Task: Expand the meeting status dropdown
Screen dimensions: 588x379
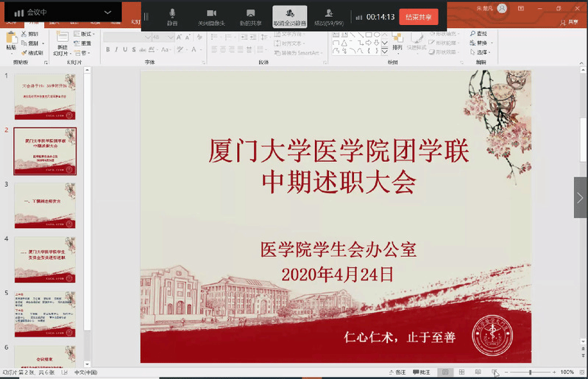Action: pyautogui.click(x=107, y=13)
